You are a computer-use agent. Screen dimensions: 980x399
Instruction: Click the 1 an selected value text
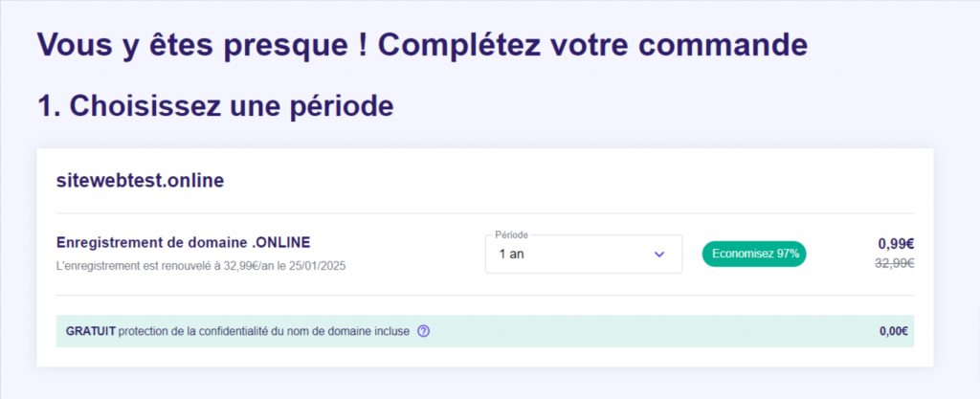tap(512, 255)
